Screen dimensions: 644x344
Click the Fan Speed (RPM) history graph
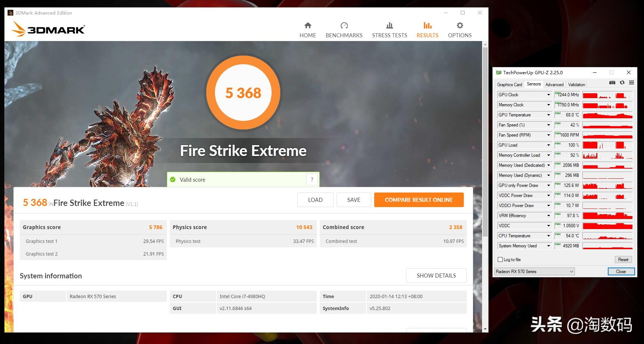[x=607, y=135]
